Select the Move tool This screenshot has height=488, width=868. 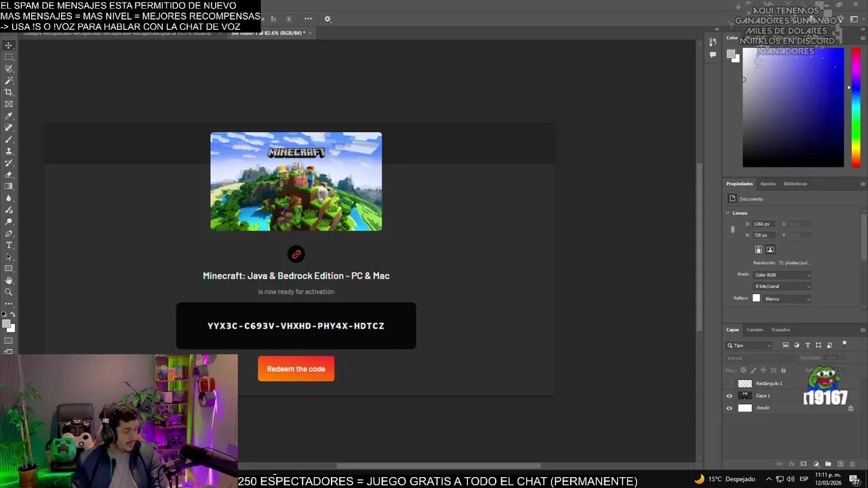[9, 45]
